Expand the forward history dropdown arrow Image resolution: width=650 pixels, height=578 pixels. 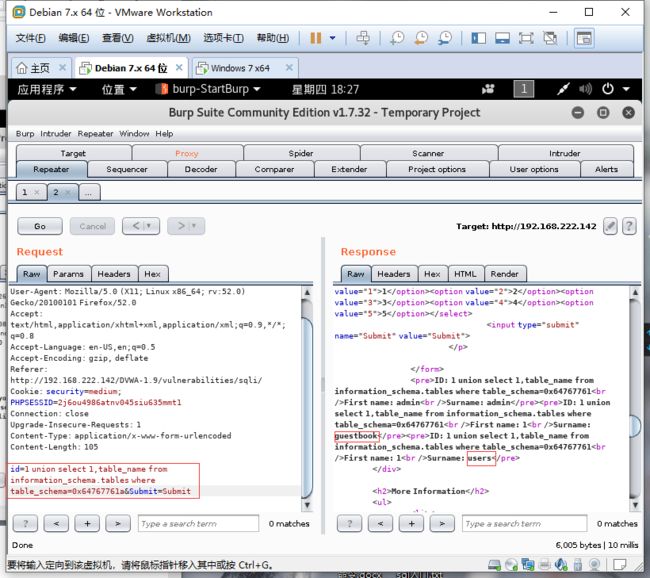click(194, 226)
